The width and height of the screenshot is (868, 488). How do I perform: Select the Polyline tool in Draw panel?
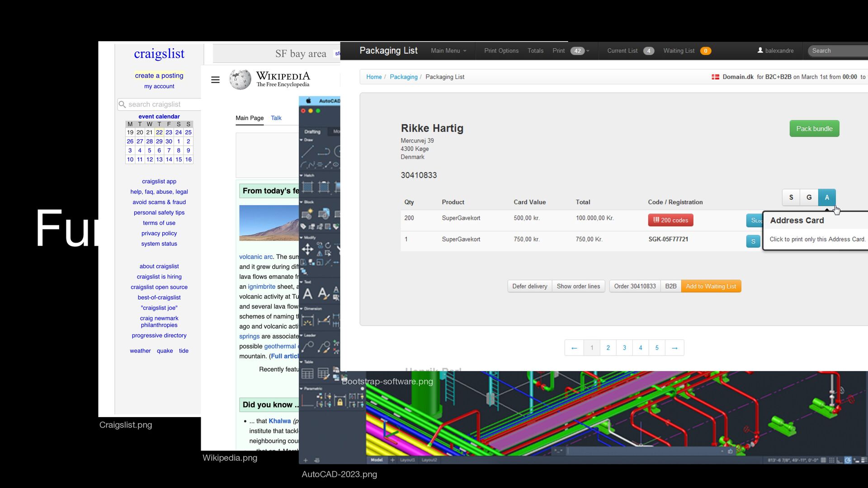[324, 151]
